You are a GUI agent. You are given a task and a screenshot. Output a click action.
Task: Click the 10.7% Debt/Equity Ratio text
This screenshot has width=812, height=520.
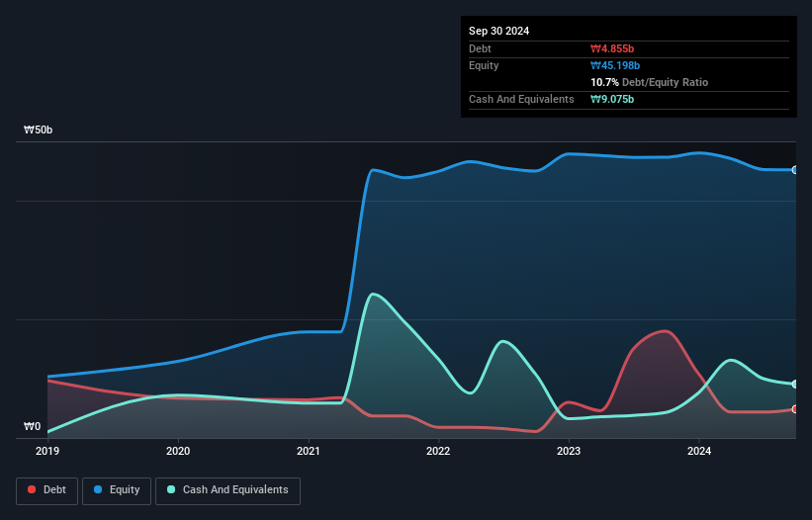point(650,82)
